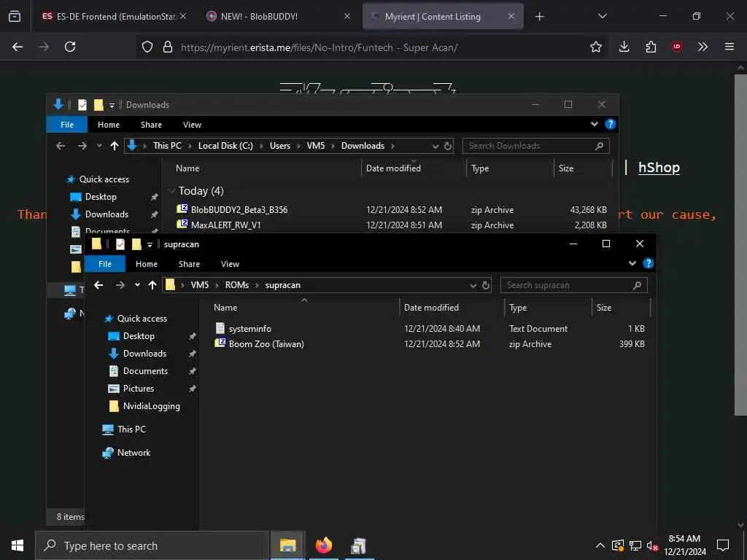Show hidden system tray icons
This screenshot has width=747, height=560.
coord(600,545)
